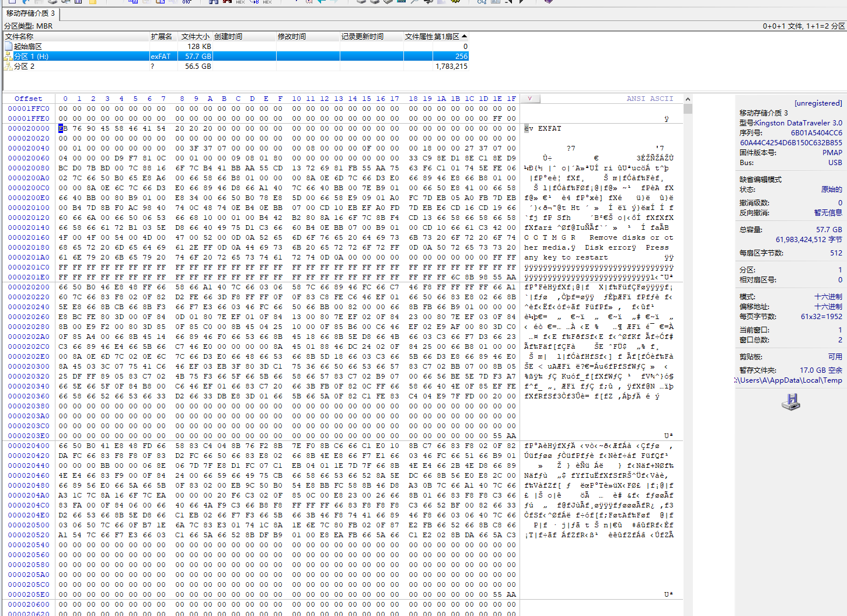Open the dropdown button left of ANSI ASCII
The image size is (847, 616).
click(x=529, y=99)
